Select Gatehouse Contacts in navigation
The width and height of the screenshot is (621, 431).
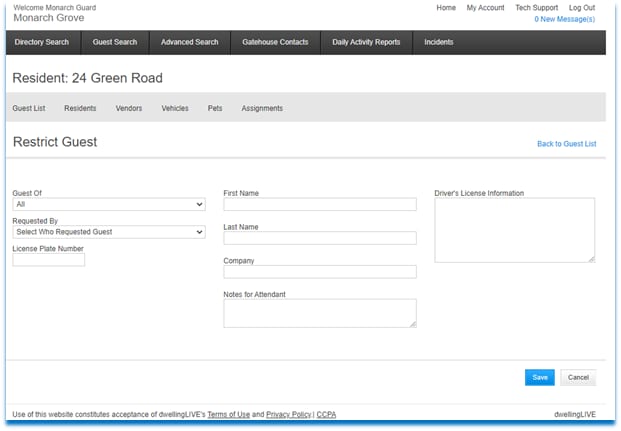coord(275,42)
